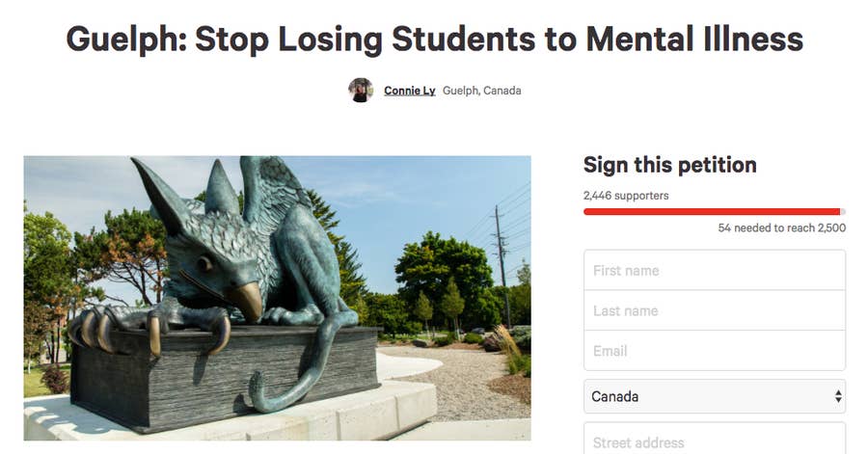Click the petition title heading
This screenshot has height=454, width=868.
(x=434, y=40)
